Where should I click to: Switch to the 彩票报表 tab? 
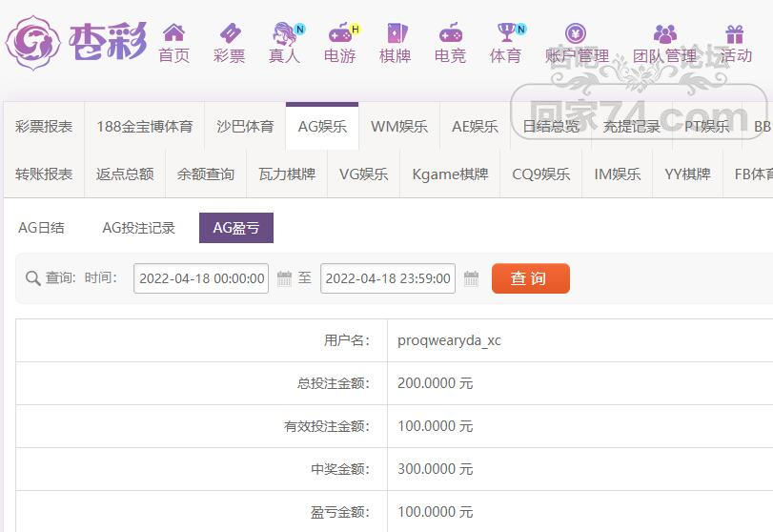[x=44, y=126]
